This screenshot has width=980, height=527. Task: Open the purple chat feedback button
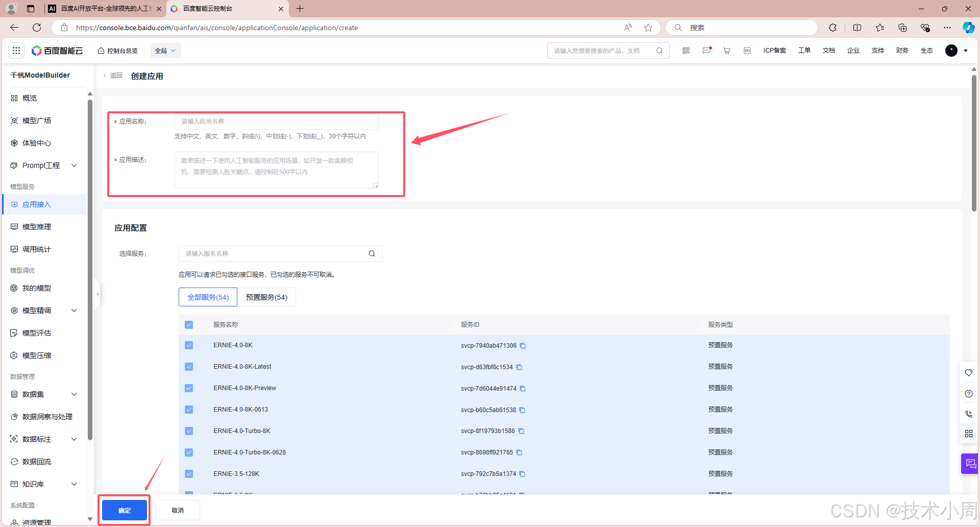pyautogui.click(x=970, y=464)
